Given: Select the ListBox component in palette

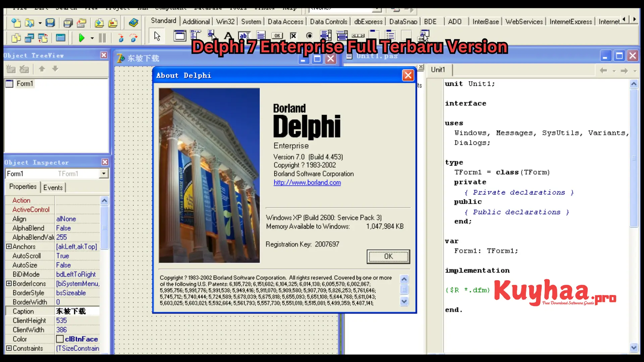Looking at the screenshot, I should pyautogui.click(x=326, y=36).
